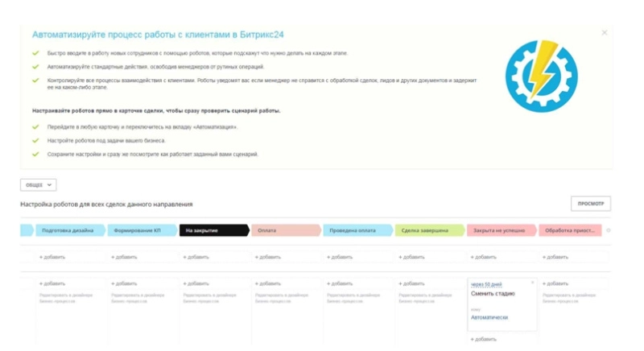The height and width of the screenshot is (351, 644).
Task: Add trigger under the Оплата stage
Action: (269, 258)
